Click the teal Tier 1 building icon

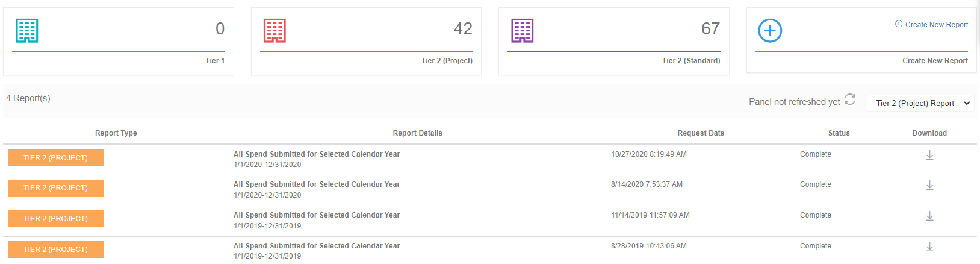coord(27,31)
